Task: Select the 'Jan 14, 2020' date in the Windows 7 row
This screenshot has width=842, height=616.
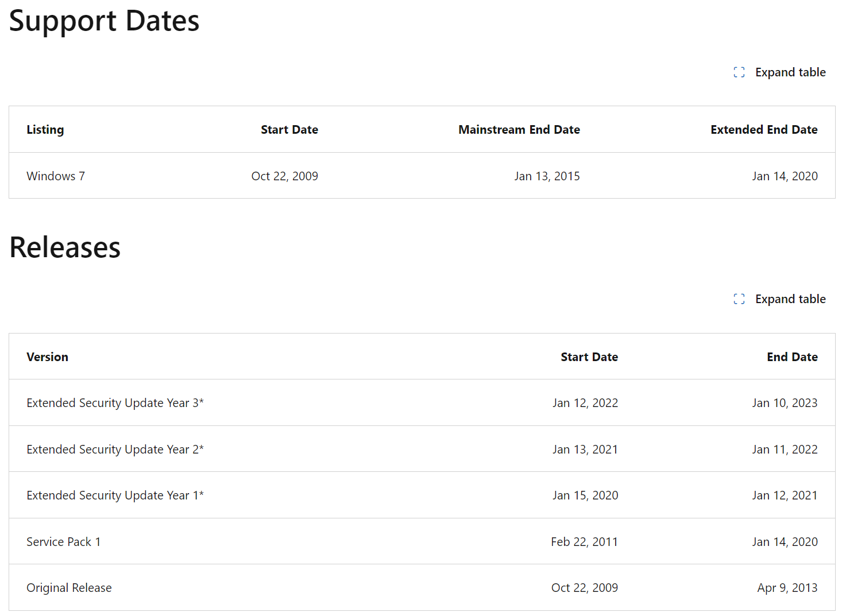Action: click(785, 176)
